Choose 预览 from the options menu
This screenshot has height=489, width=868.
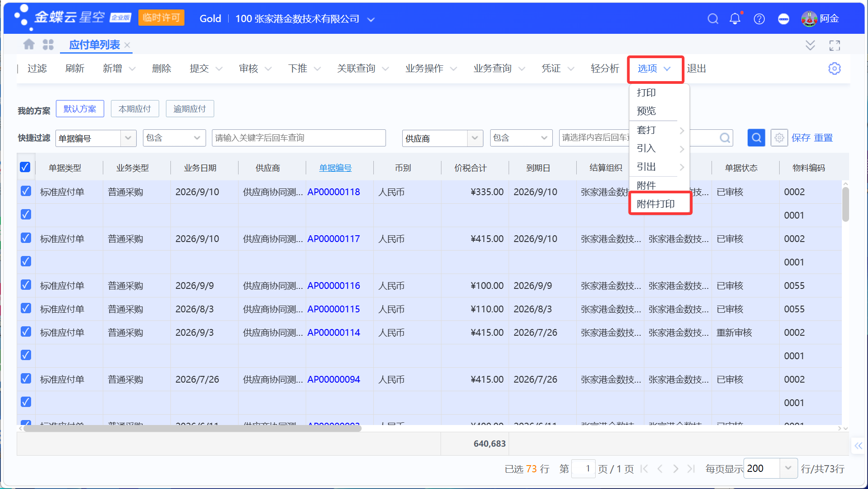[646, 111]
